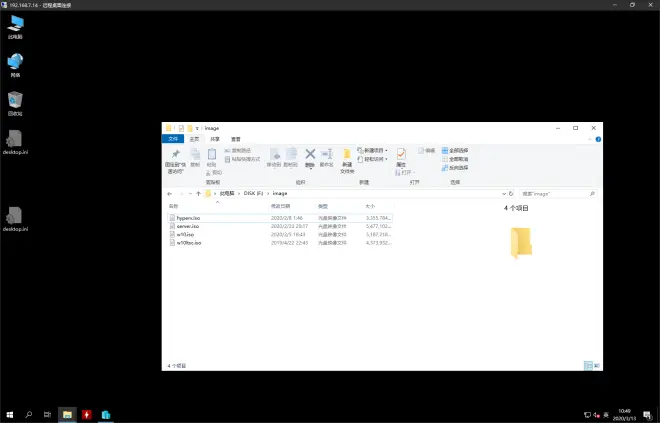Expand the New item (新建项目) dropdown

click(x=373, y=150)
